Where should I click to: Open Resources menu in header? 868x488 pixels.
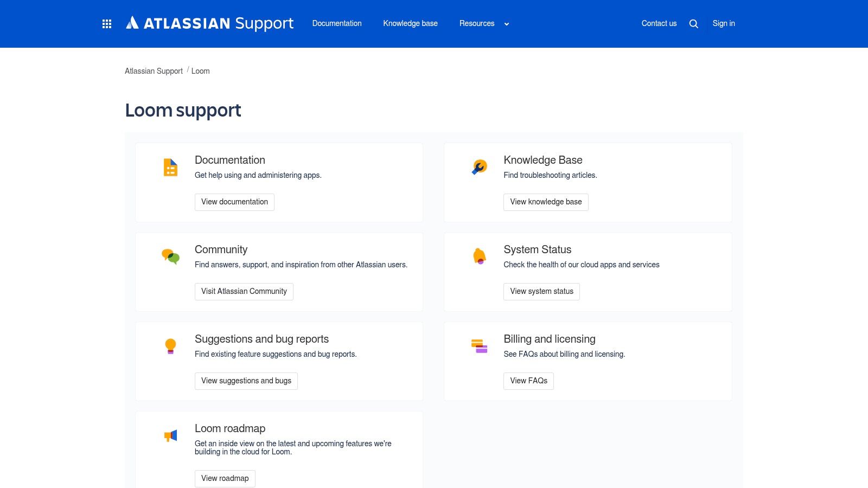477,23
